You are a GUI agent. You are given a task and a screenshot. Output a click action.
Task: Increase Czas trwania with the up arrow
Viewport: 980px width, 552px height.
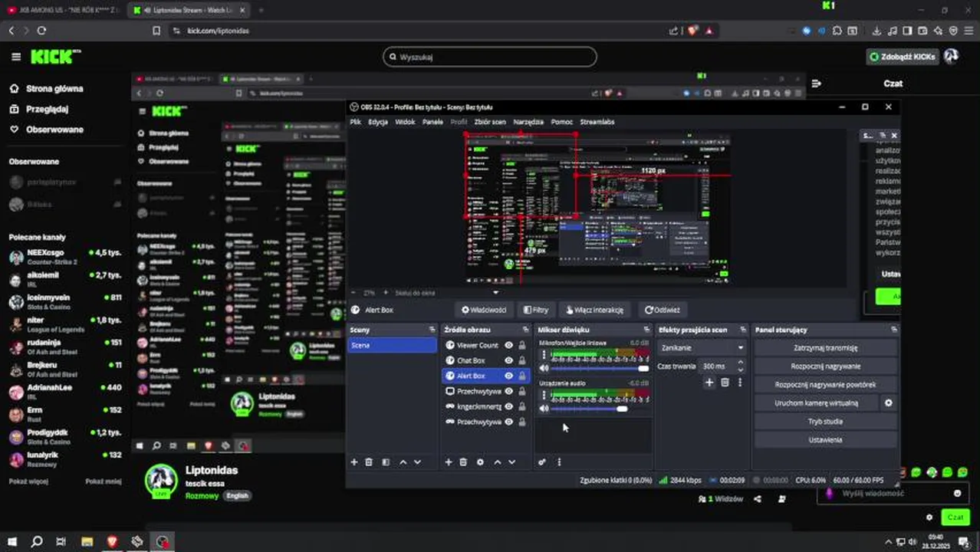pyautogui.click(x=740, y=363)
